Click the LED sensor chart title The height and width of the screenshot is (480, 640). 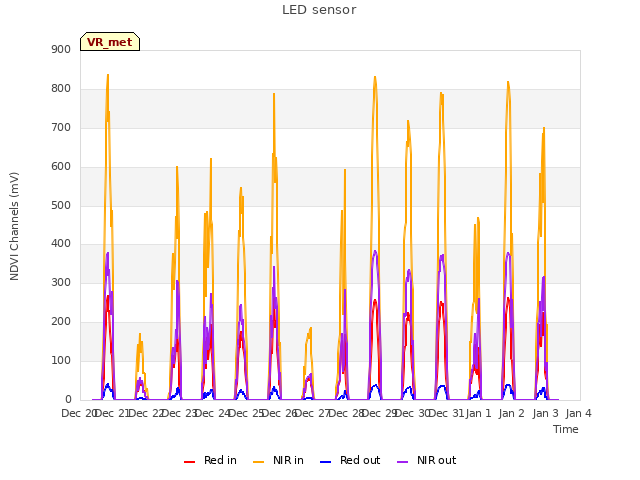319,10
